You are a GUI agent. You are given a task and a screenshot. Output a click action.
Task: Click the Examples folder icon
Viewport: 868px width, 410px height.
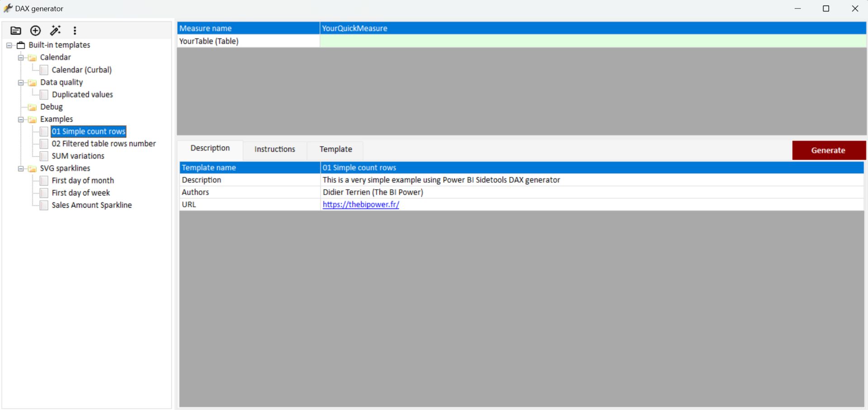coord(32,119)
